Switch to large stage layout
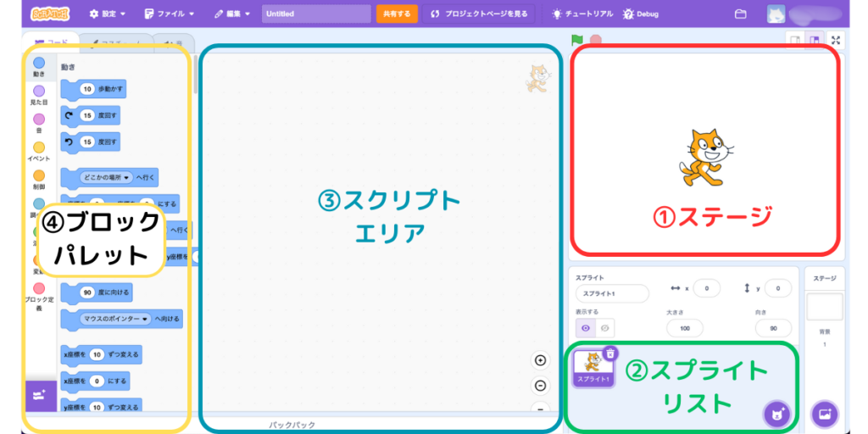The height and width of the screenshot is (434, 868). [813, 41]
